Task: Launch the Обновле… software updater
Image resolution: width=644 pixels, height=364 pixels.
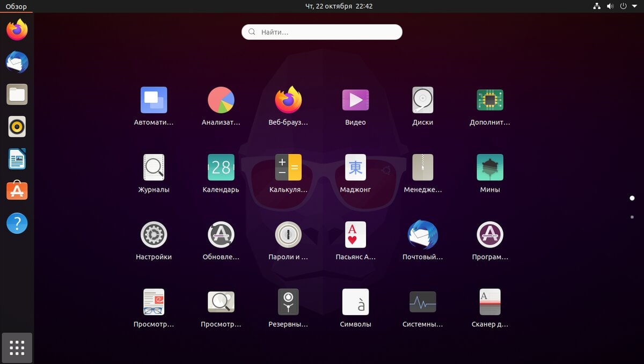Action: [221, 235]
